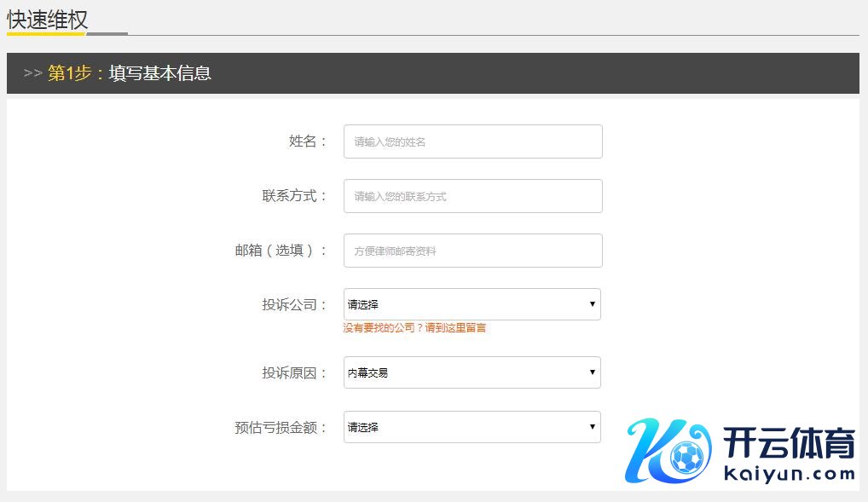Click the 第1步 step label
This screenshot has height=502, width=868.
tap(70, 73)
